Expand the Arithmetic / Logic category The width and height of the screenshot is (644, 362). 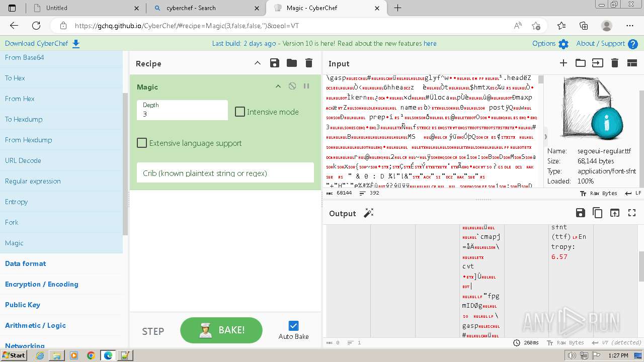point(61,325)
